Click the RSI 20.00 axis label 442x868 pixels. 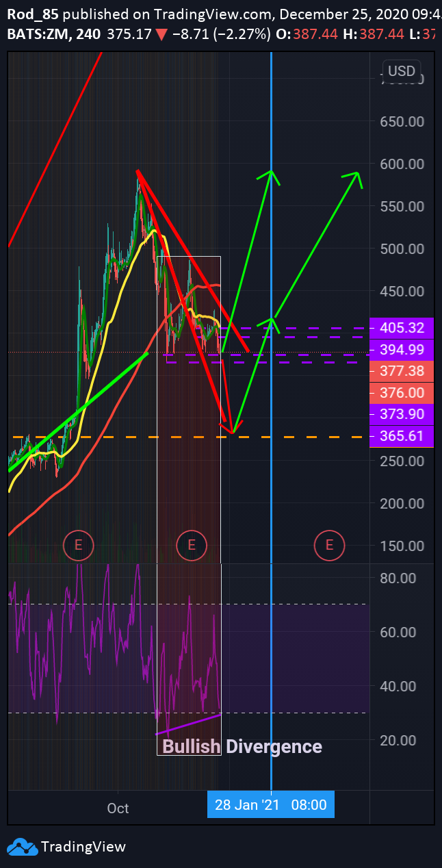pyautogui.click(x=398, y=740)
